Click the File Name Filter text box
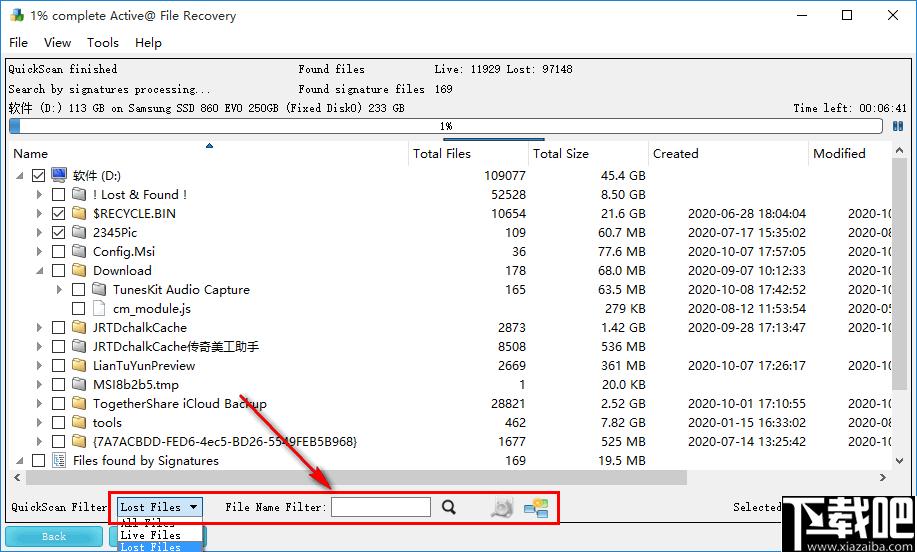 [x=381, y=507]
